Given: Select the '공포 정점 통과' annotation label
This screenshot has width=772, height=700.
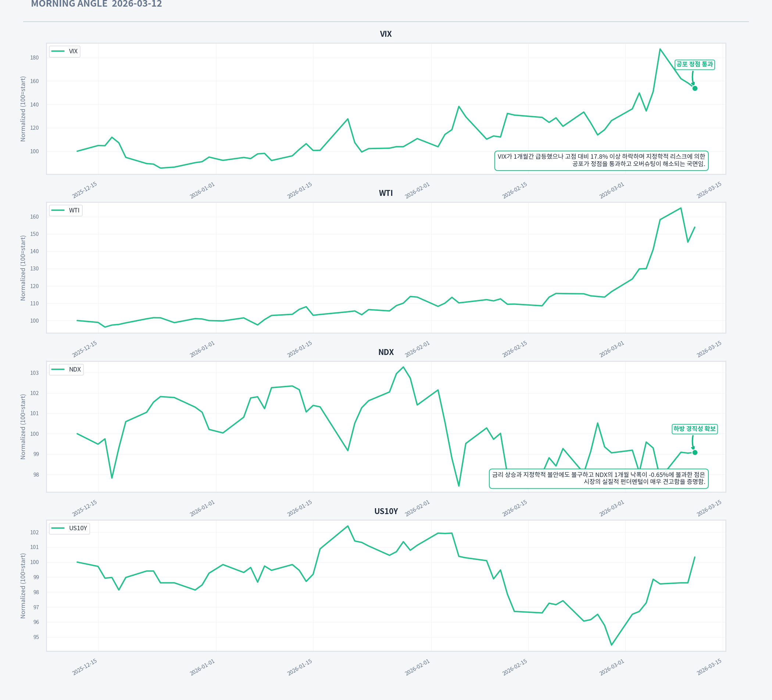Looking at the screenshot, I should coord(694,64).
